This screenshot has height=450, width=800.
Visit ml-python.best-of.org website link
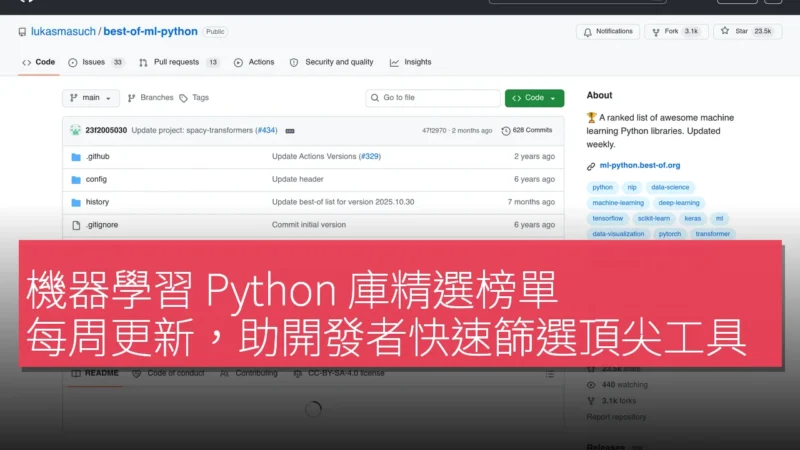click(640, 166)
